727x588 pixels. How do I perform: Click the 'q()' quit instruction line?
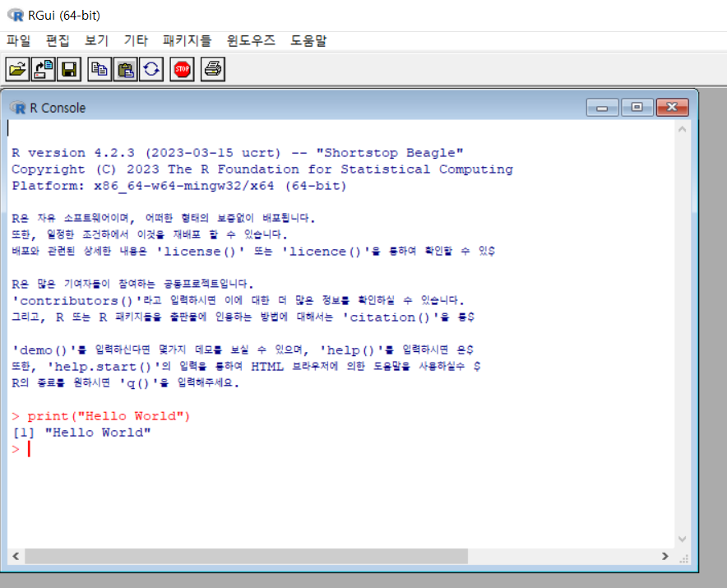[125, 383]
